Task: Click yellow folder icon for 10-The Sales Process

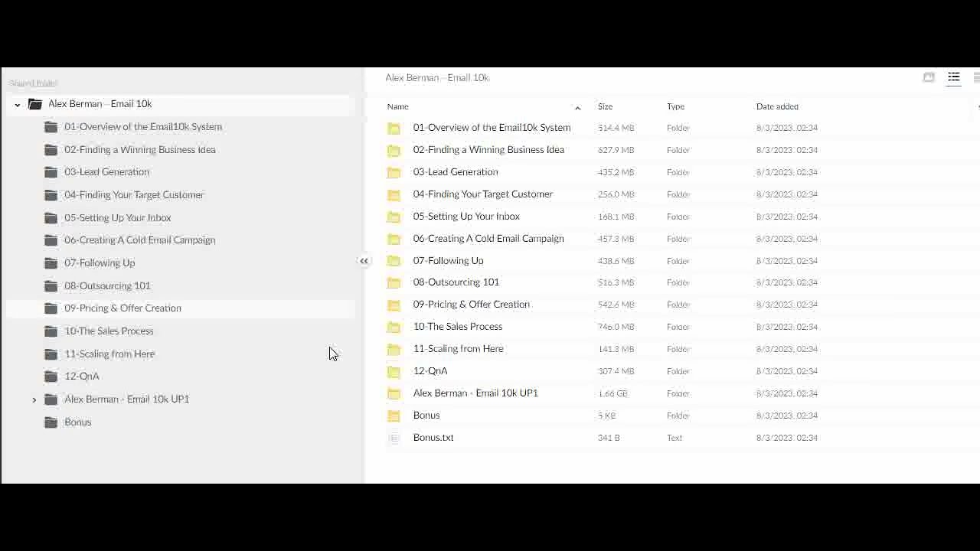Action: click(x=394, y=328)
